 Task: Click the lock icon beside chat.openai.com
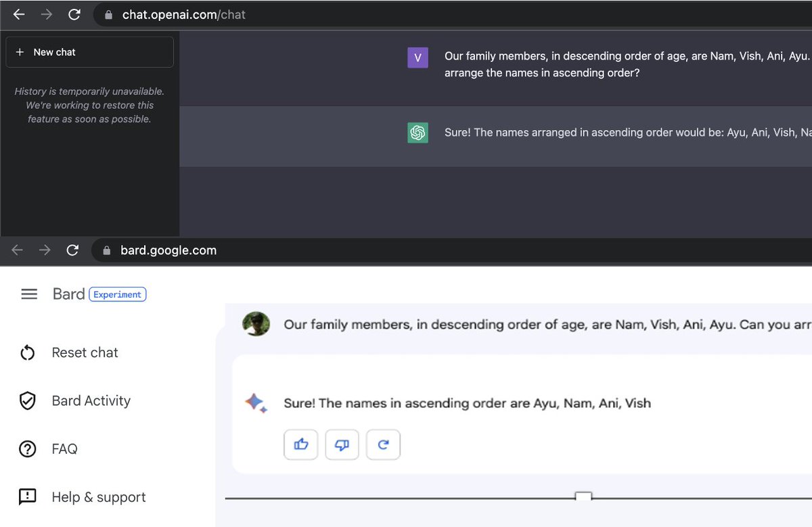tap(109, 14)
